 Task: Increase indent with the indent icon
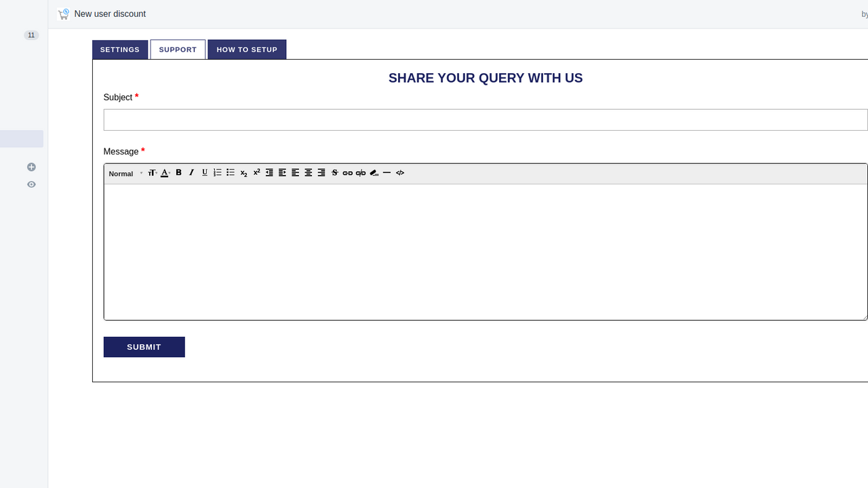[283, 173]
